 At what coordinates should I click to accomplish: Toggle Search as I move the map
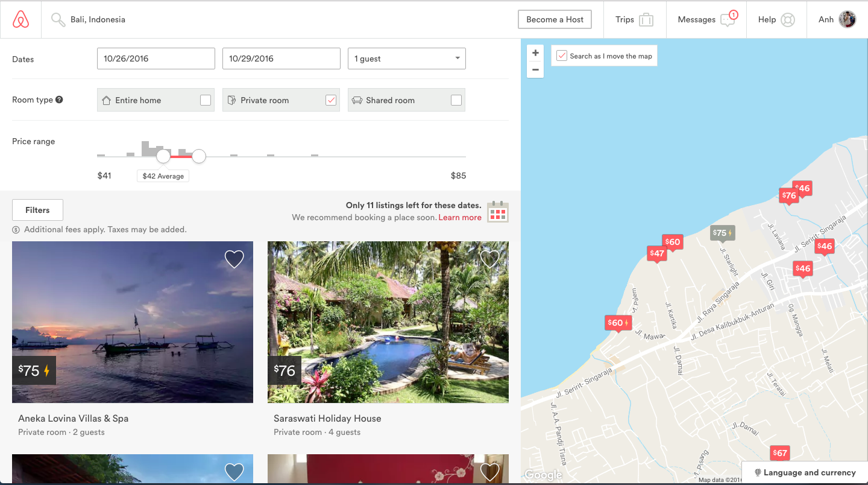coord(562,55)
